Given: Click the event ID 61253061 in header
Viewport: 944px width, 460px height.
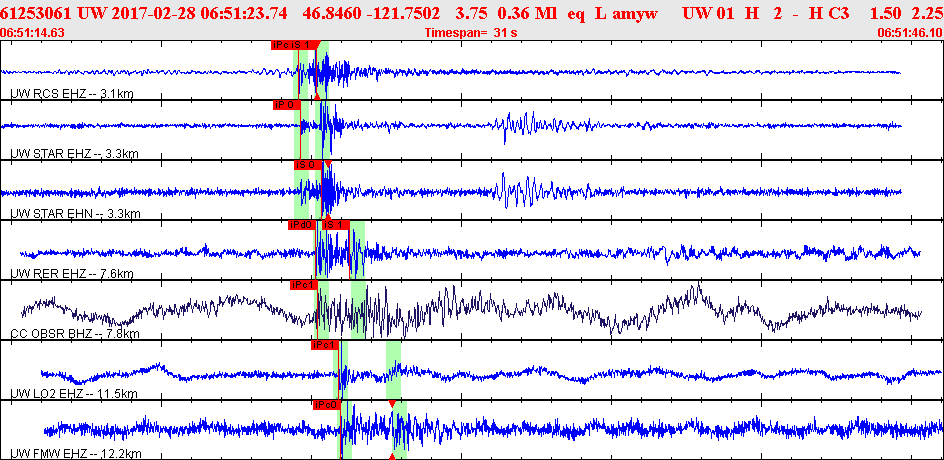Looking at the screenshot, I should [x=36, y=14].
